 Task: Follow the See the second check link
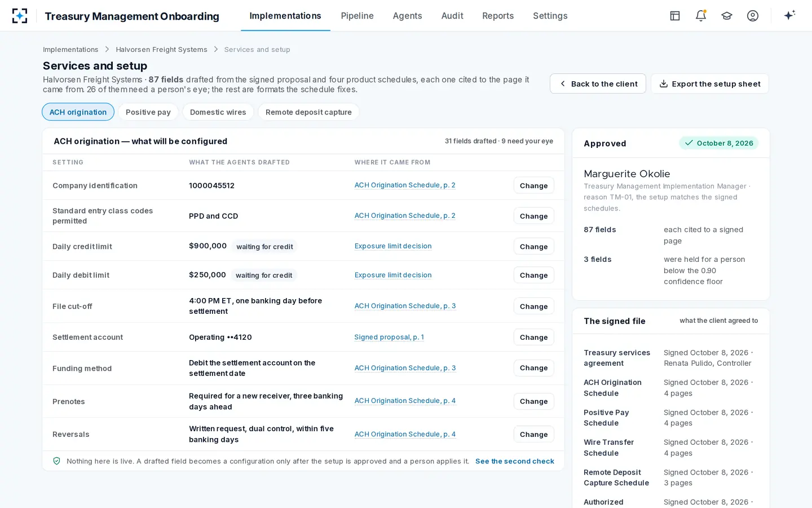[x=515, y=461]
